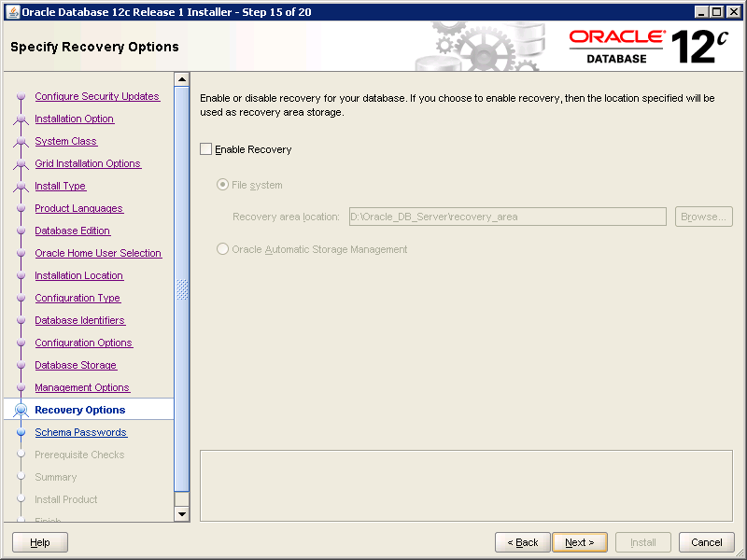
Task: Navigate to Database Storage step
Action: click(x=76, y=365)
